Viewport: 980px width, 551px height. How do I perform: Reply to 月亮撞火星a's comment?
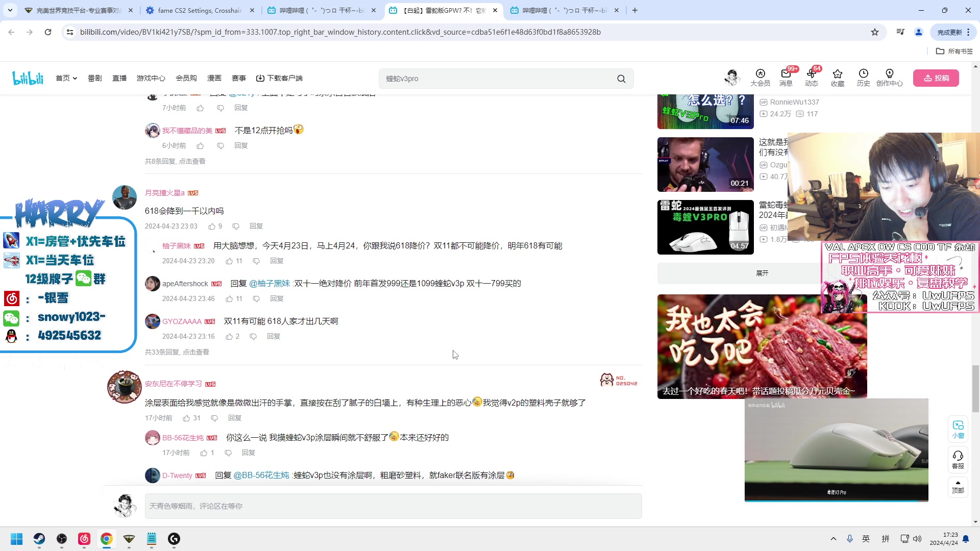(x=256, y=226)
